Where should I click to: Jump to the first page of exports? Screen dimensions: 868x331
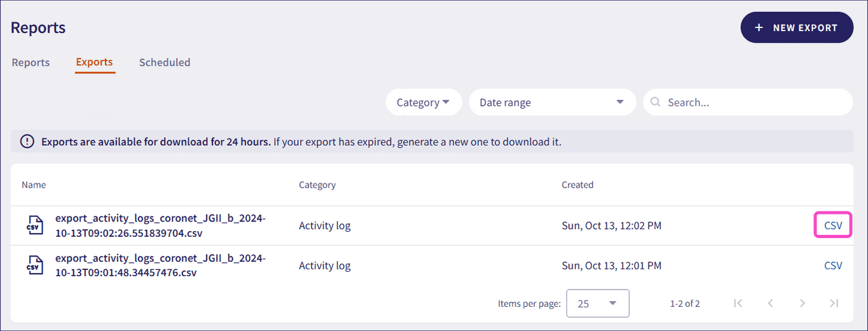(x=738, y=303)
